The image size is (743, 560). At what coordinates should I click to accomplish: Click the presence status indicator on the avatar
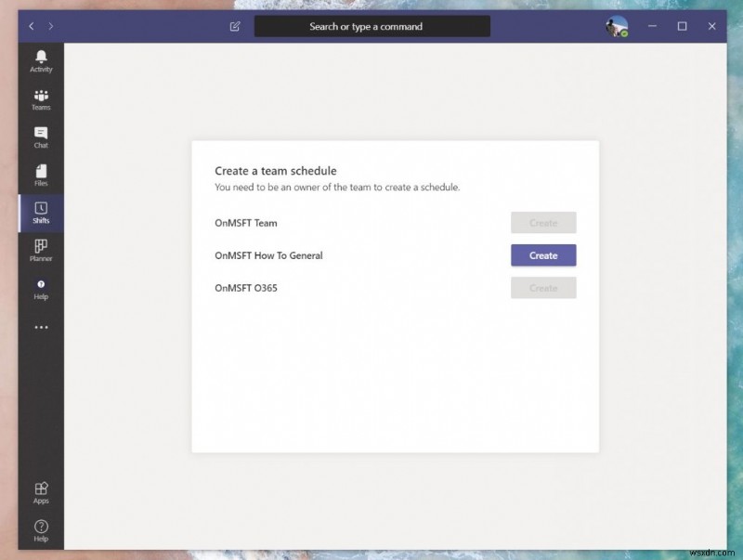click(x=623, y=33)
